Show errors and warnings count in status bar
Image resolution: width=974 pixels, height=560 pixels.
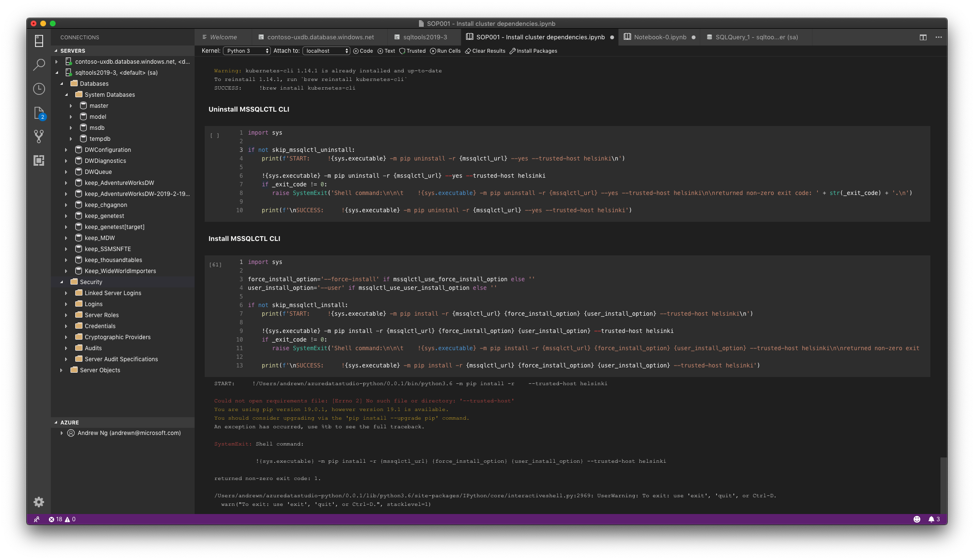tap(62, 519)
